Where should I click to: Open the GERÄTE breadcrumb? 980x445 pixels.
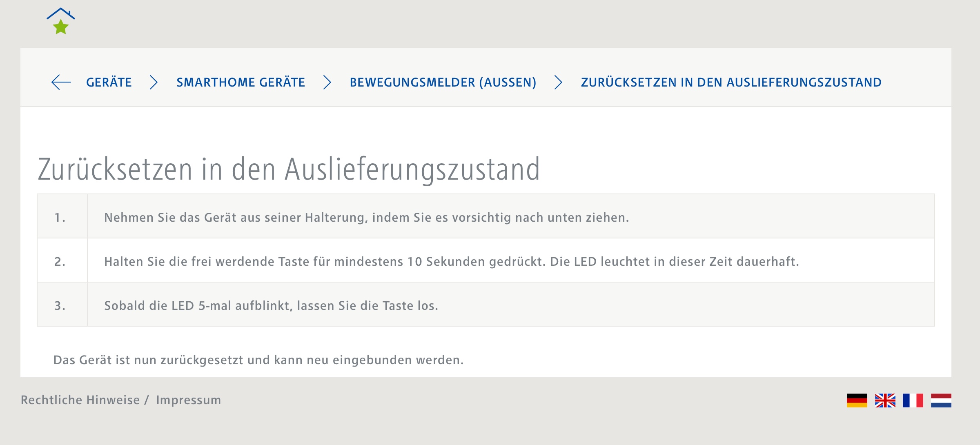109,82
